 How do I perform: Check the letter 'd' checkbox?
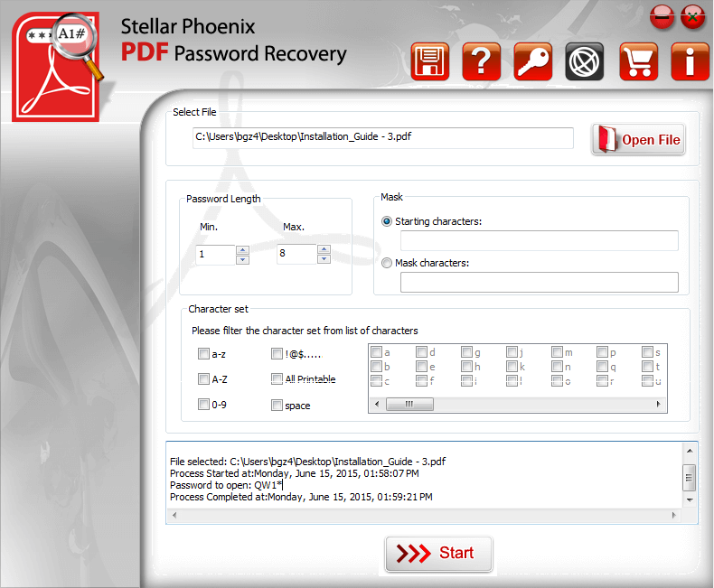pos(422,351)
